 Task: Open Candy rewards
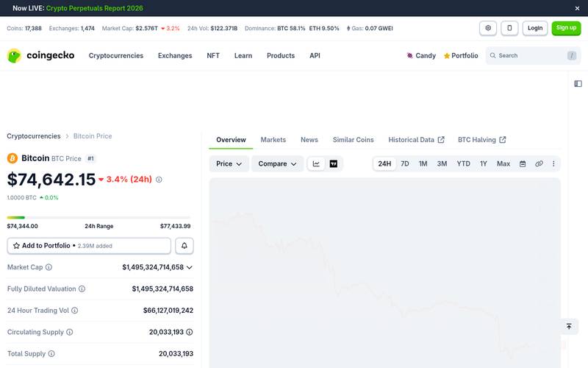(421, 56)
